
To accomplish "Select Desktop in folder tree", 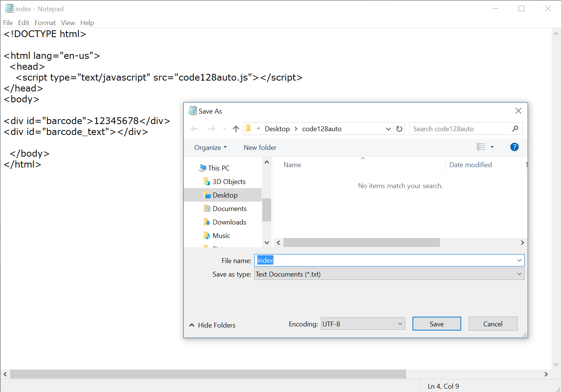I will pyautogui.click(x=225, y=195).
